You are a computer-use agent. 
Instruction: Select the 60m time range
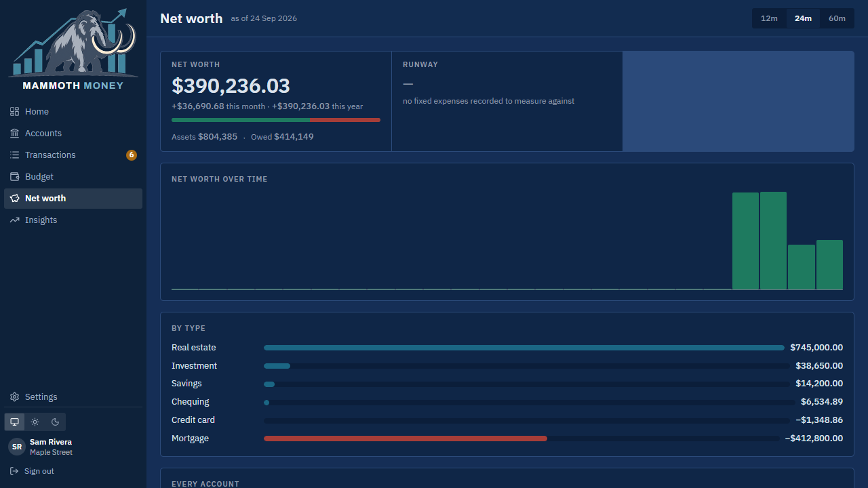(x=837, y=18)
